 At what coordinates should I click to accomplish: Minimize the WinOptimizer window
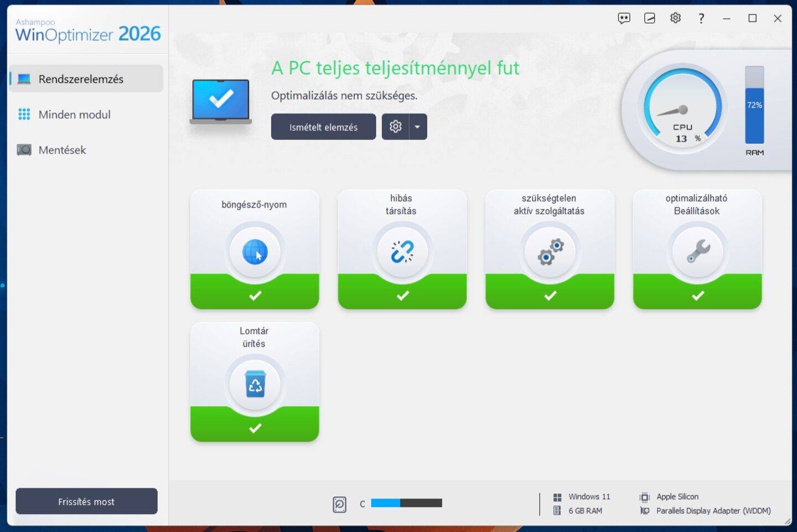coord(727,18)
